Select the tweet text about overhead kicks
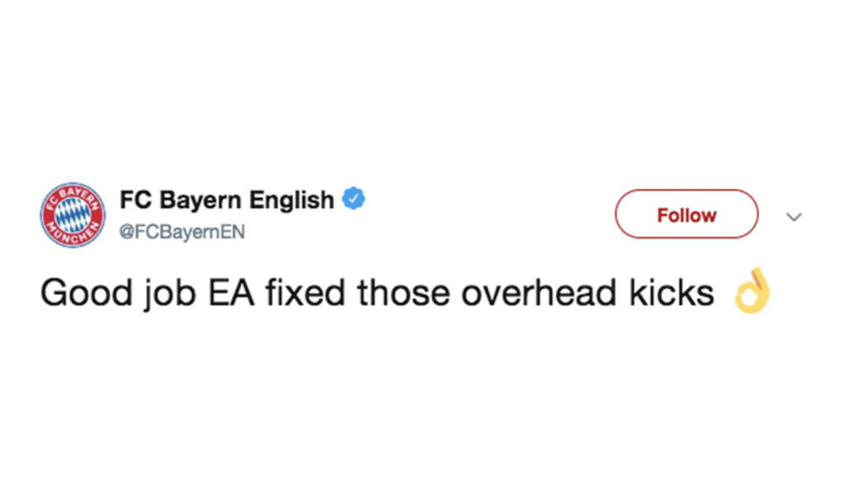The height and width of the screenshot is (504, 845). tap(377, 294)
